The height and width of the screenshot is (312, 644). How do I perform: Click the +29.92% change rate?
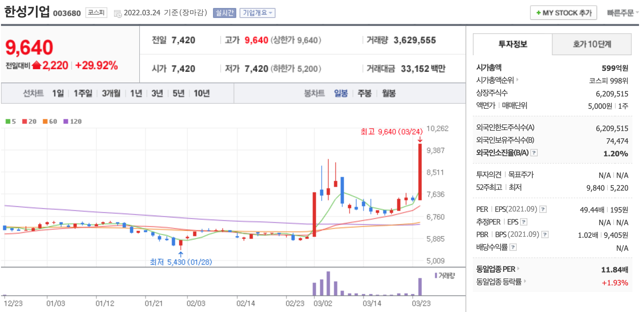(x=96, y=66)
